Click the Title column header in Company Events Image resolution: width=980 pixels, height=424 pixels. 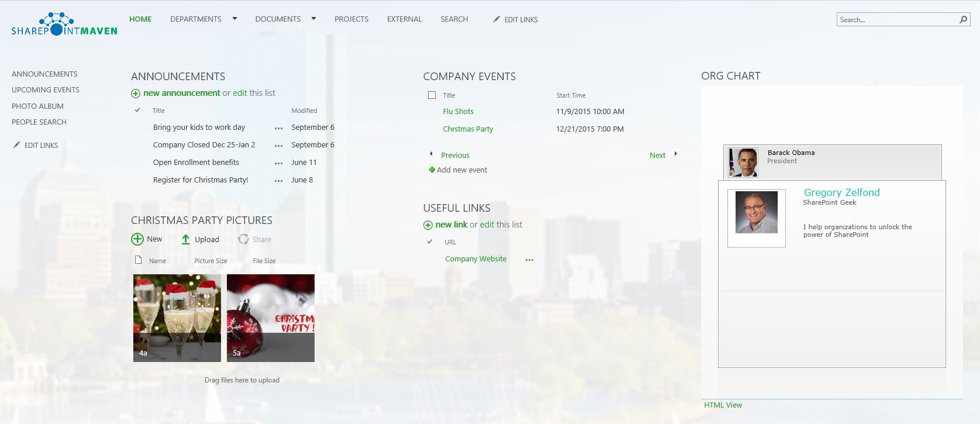[449, 95]
